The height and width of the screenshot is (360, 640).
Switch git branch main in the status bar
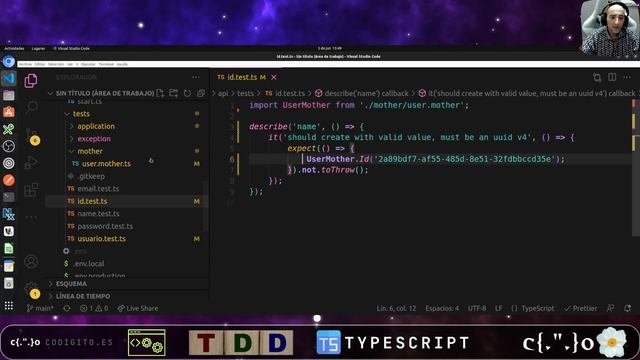40,309
